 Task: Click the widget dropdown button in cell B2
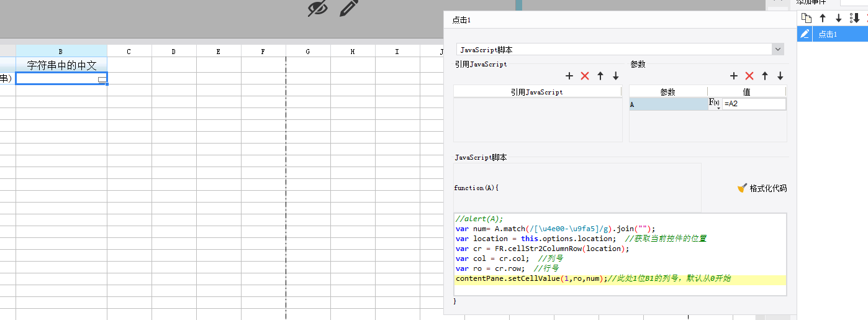tap(102, 79)
